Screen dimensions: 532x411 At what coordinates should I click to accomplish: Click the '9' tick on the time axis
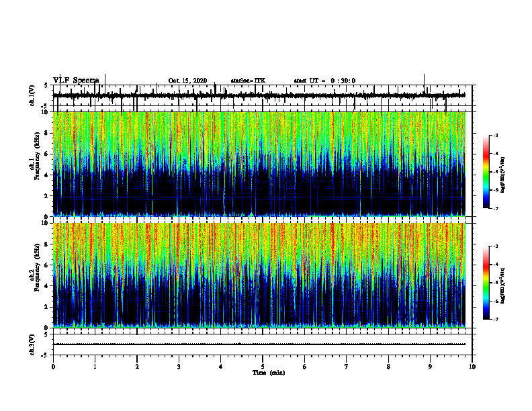point(430,367)
